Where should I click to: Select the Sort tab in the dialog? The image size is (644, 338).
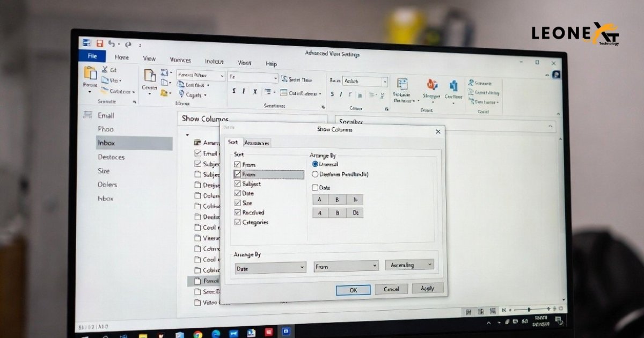[232, 142]
